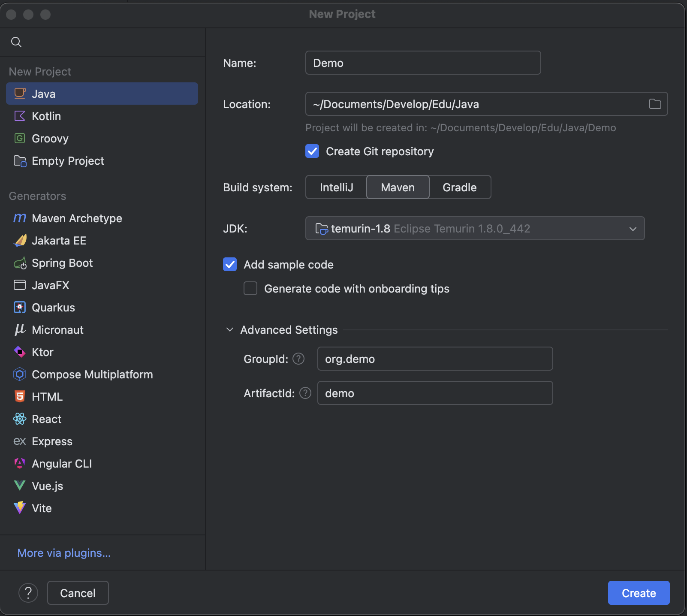Screen dimensions: 687x616
Task: Open dialog help question mark button
Action: point(28,593)
